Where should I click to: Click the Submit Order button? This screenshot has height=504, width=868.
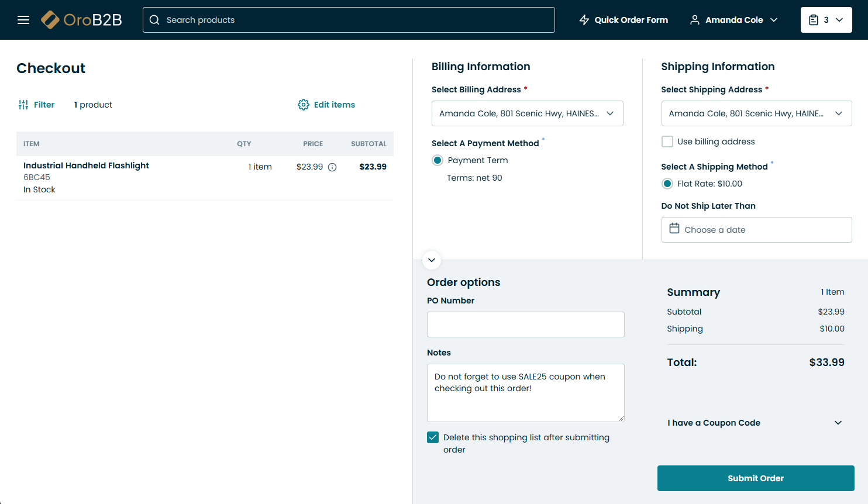(x=755, y=478)
